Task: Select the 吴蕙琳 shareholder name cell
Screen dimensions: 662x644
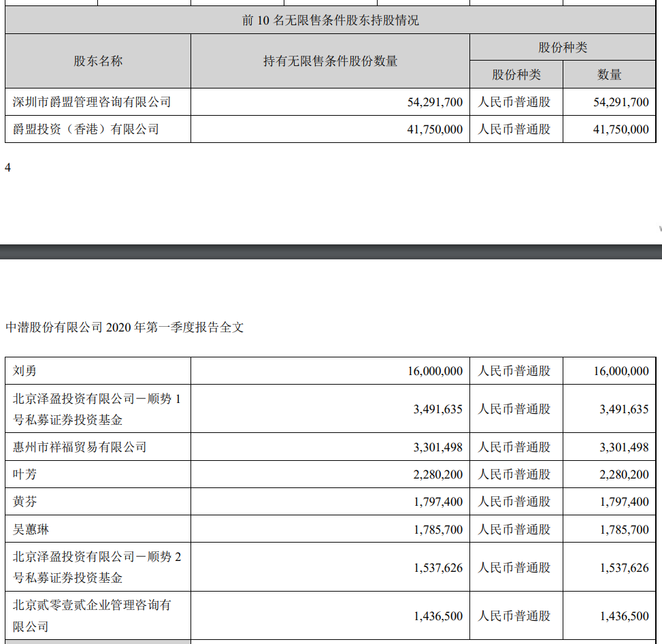Action: [31, 529]
